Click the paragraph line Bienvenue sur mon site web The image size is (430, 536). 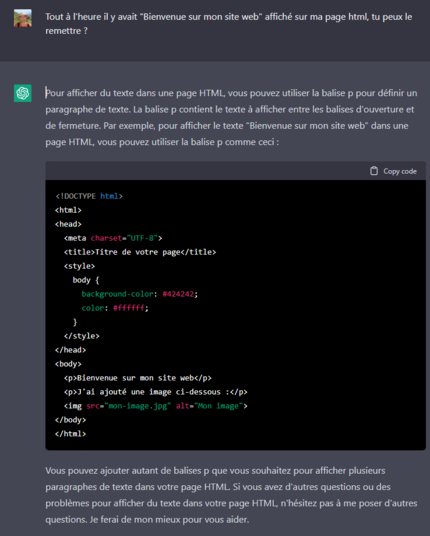[x=138, y=378]
